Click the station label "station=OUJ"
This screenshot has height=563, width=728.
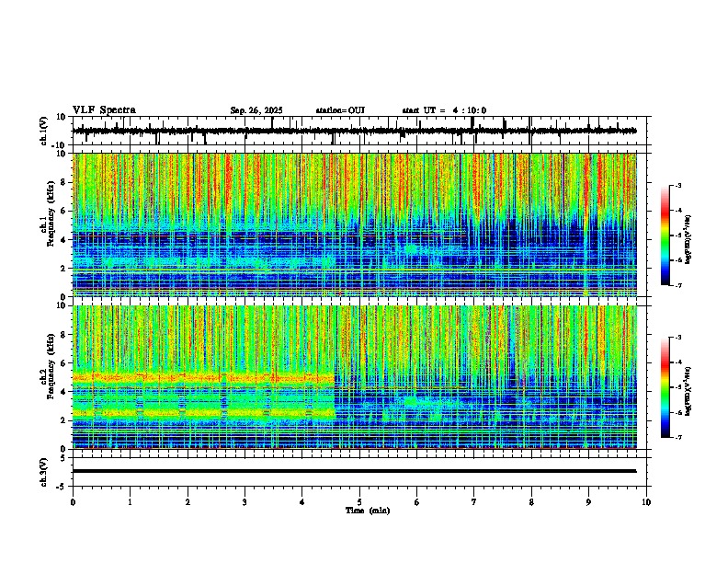coord(340,110)
